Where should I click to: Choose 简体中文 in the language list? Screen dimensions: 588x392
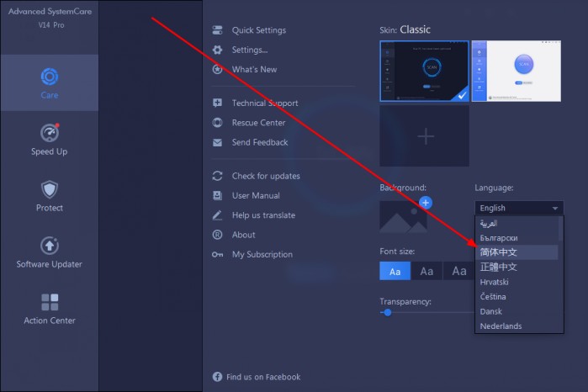(x=516, y=252)
